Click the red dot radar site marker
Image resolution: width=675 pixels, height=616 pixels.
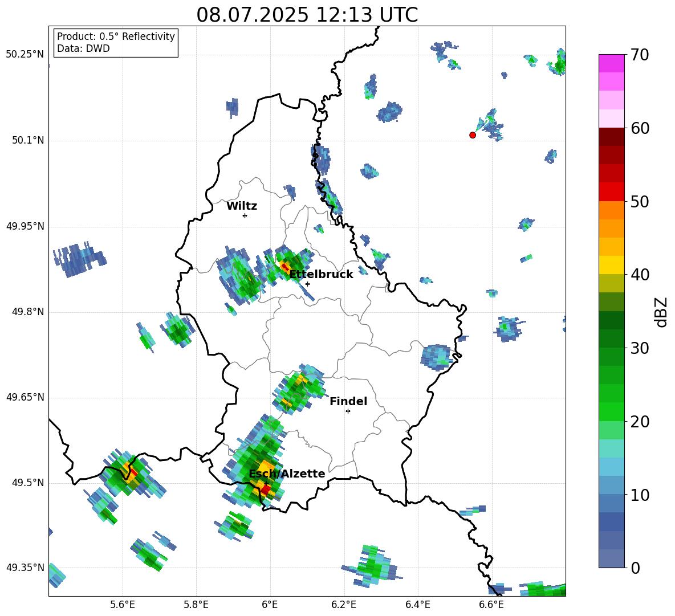(x=472, y=135)
